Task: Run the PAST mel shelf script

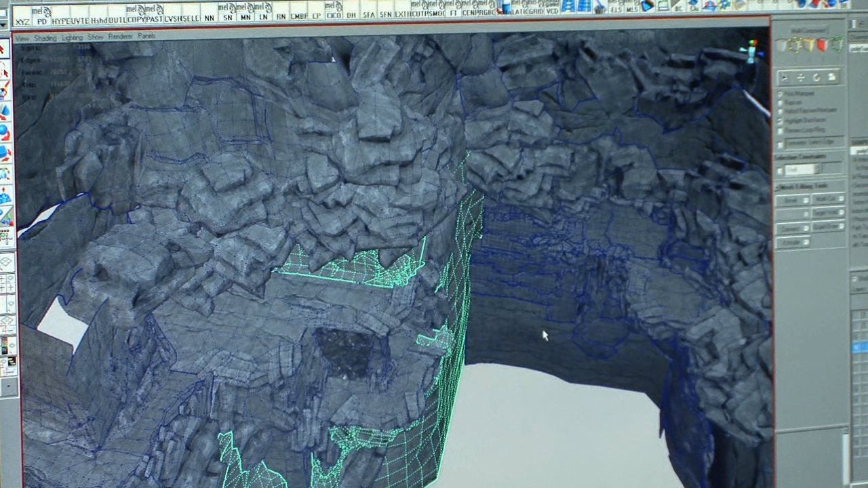Action: pyautogui.click(x=155, y=15)
